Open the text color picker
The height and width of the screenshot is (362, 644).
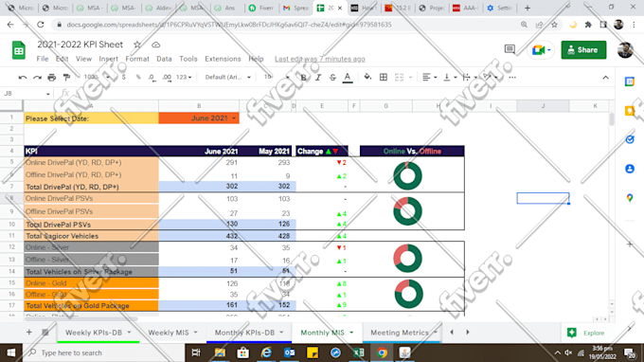pos(348,78)
